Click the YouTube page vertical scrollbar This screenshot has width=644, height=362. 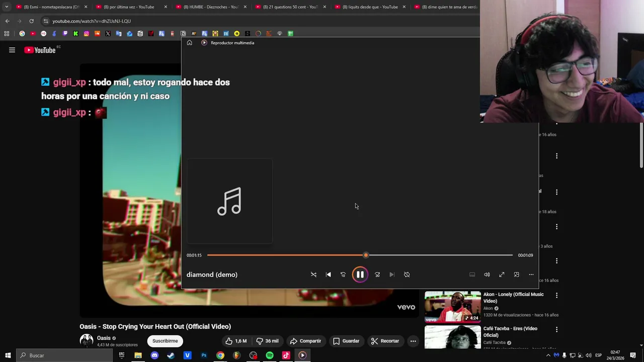[x=641, y=146]
